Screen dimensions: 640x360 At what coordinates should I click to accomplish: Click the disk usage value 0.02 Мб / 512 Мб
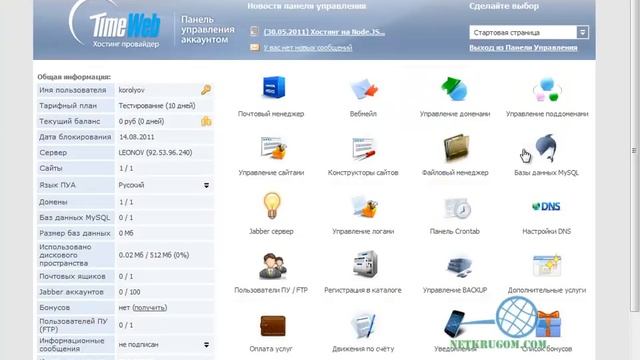click(153, 255)
